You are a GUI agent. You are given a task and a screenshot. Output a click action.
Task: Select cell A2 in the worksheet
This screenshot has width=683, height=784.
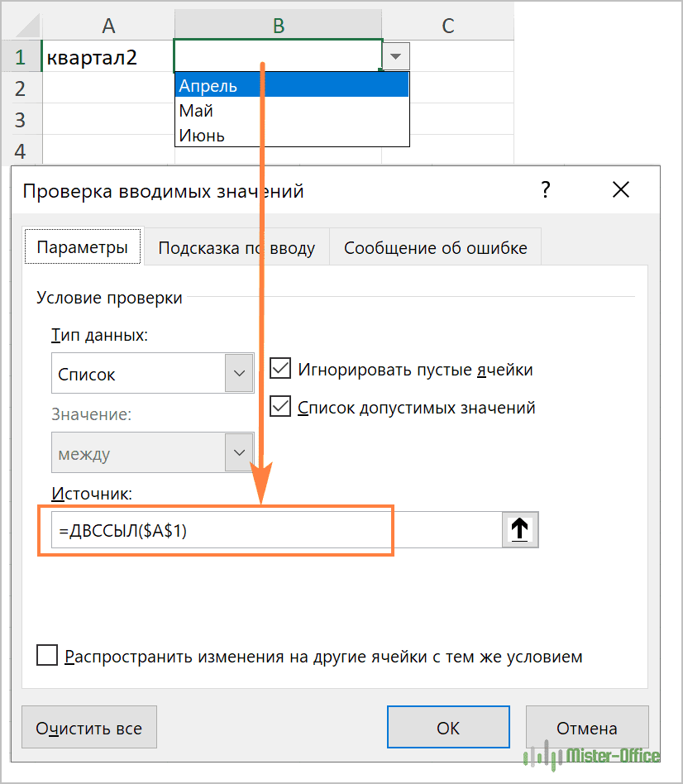[108, 88]
